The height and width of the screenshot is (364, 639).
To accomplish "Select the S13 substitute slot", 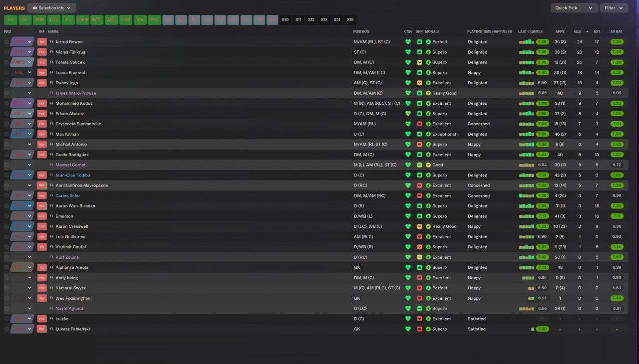I will 324,20.
